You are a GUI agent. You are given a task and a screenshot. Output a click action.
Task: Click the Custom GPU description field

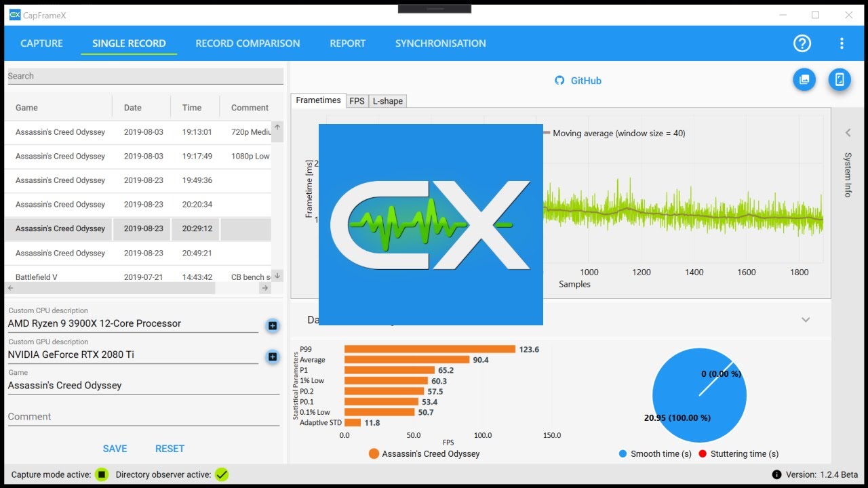[133, 354]
